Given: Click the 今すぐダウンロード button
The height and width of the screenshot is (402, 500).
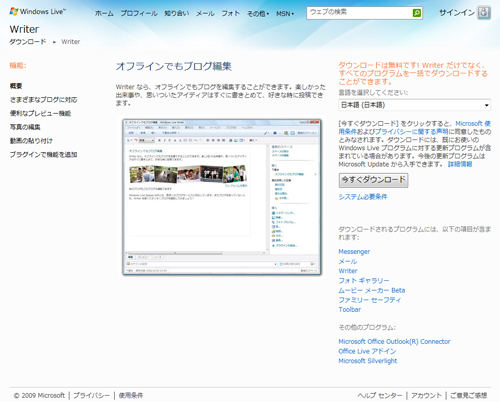Looking at the screenshot, I should coord(373,180).
